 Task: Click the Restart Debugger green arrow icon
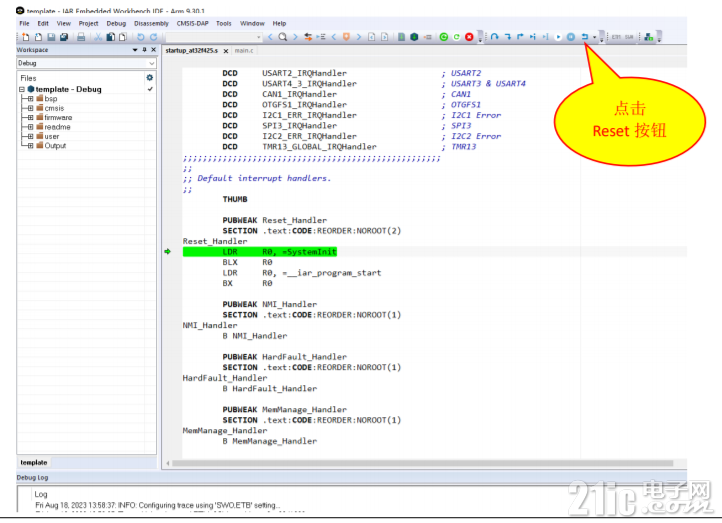[x=456, y=37]
